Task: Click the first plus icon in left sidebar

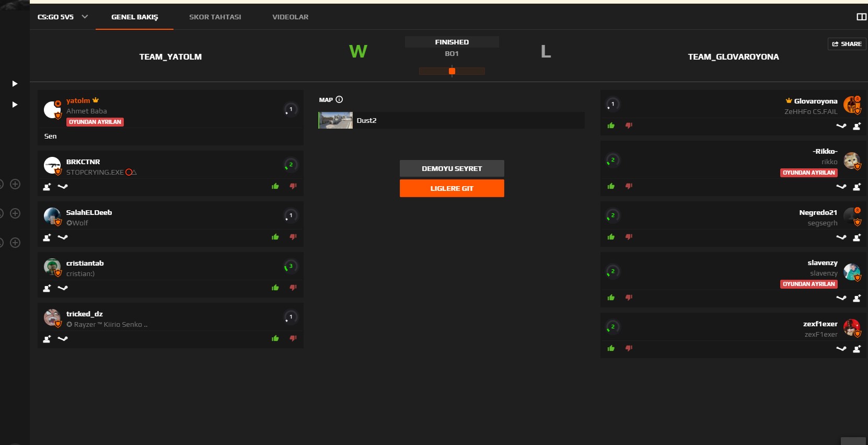Action: [x=15, y=184]
